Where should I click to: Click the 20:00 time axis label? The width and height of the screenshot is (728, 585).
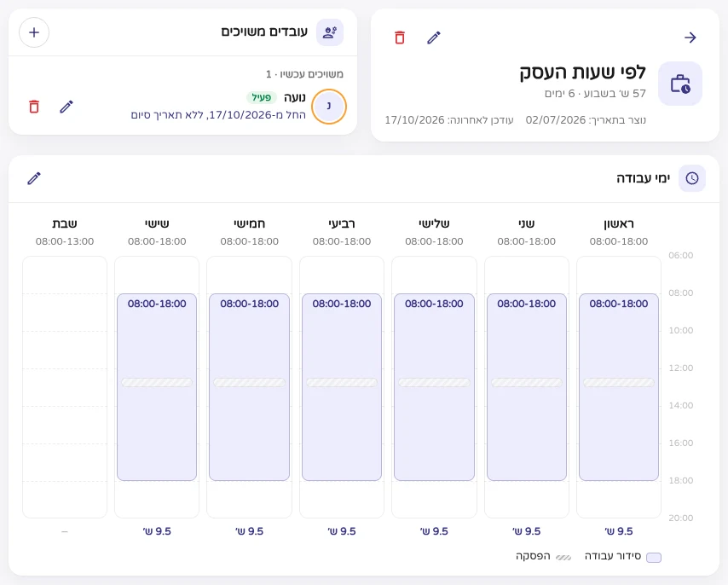coord(680,518)
